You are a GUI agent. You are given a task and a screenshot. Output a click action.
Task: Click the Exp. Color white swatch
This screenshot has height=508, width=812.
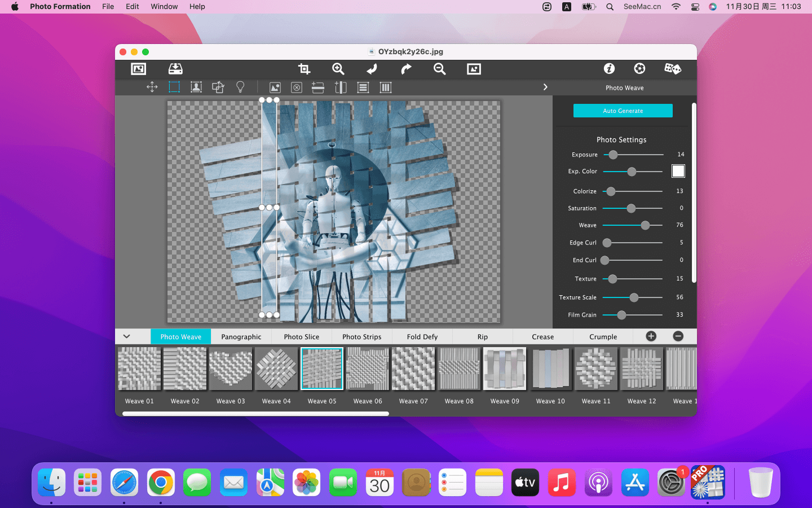tap(678, 171)
